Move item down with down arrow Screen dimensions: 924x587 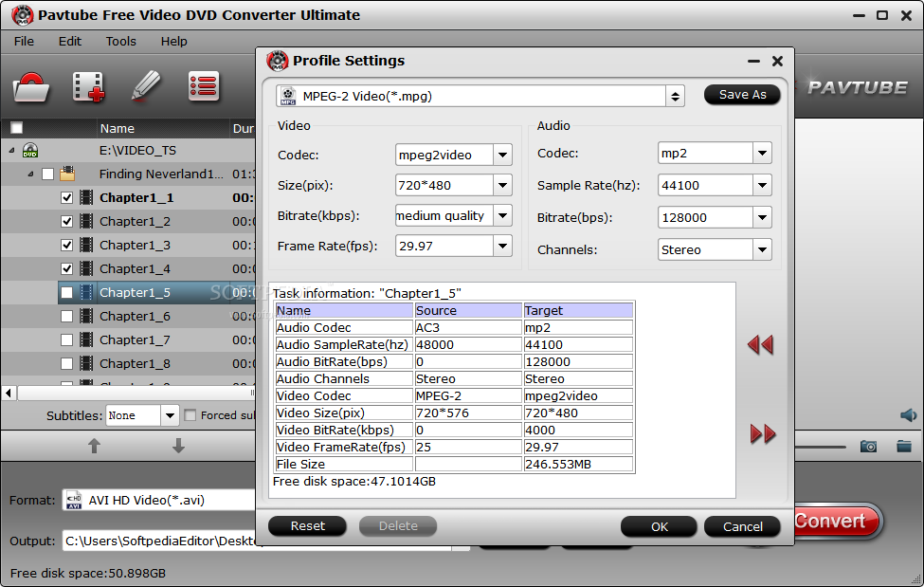point(178,446)
